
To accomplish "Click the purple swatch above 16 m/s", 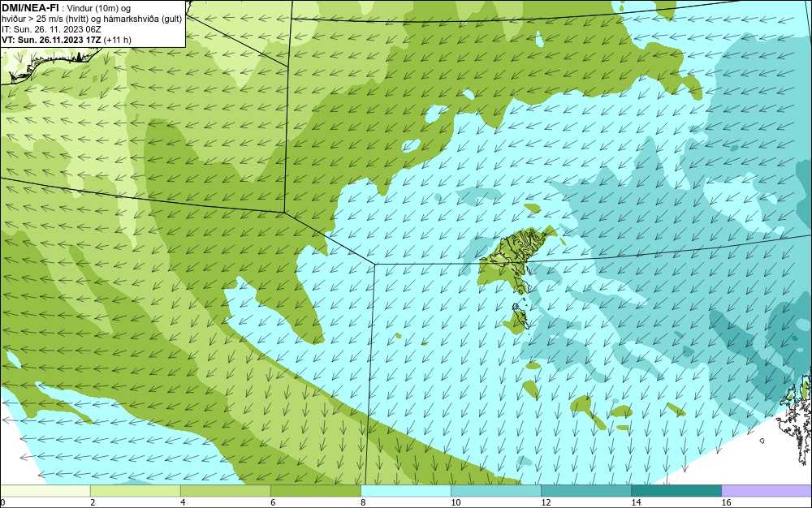I will (x=767, y=490).
